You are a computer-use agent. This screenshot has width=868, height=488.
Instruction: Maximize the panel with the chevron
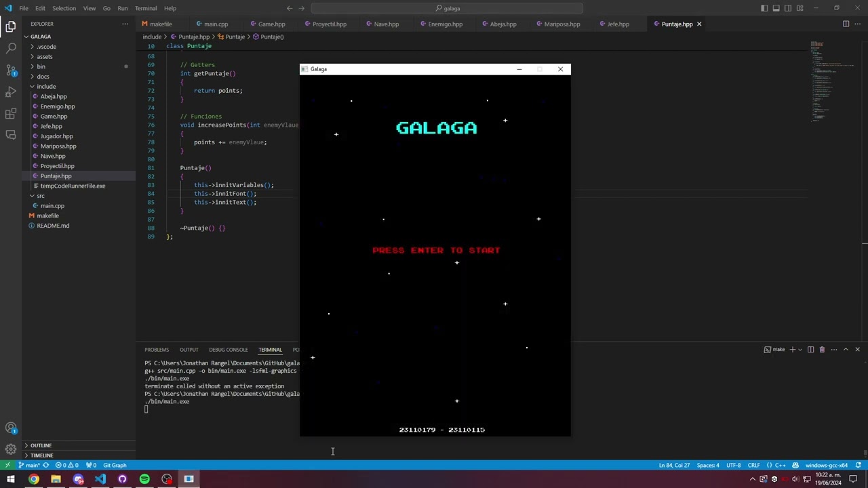846,350
